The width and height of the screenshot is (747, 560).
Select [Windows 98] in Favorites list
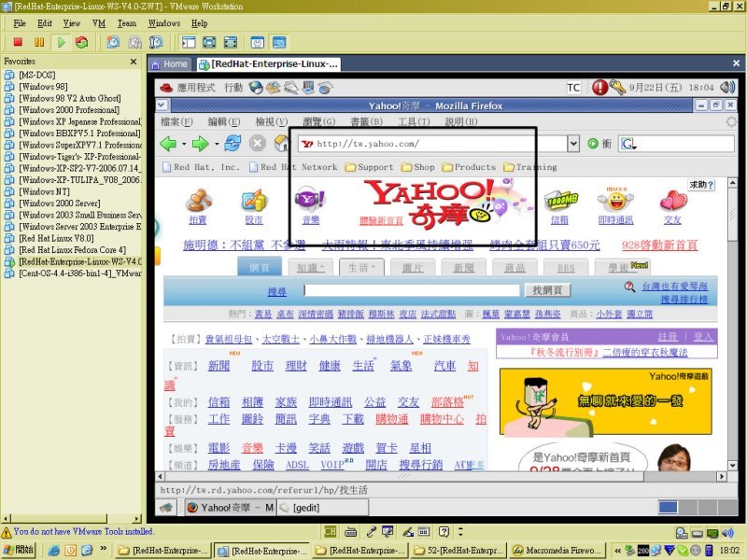click(x=43, y=87)
